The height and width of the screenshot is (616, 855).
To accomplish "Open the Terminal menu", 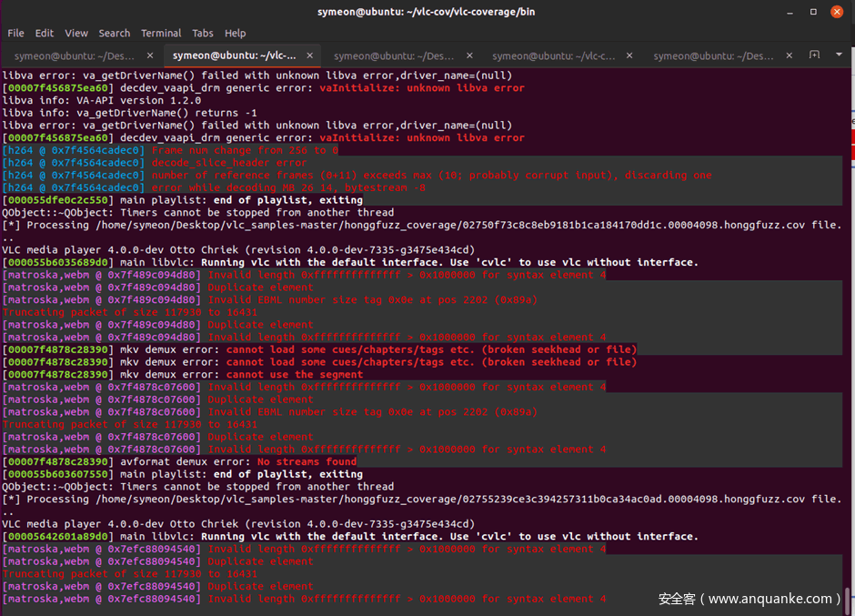I will click(161, 33).
